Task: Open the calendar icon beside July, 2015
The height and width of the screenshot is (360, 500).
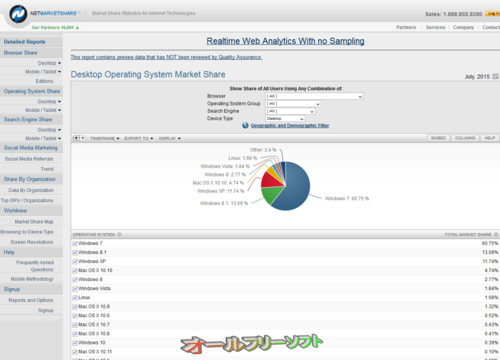Action: click(x=496, y=76)
